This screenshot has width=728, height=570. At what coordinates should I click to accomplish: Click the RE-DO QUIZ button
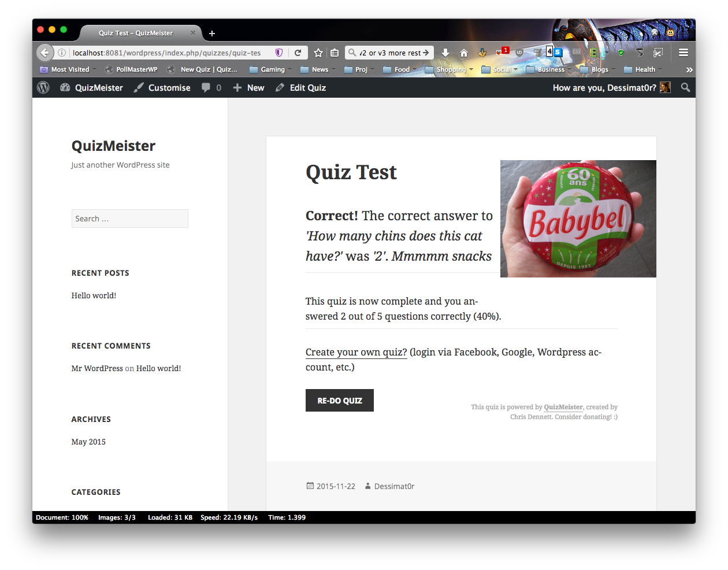pos(340,401)
